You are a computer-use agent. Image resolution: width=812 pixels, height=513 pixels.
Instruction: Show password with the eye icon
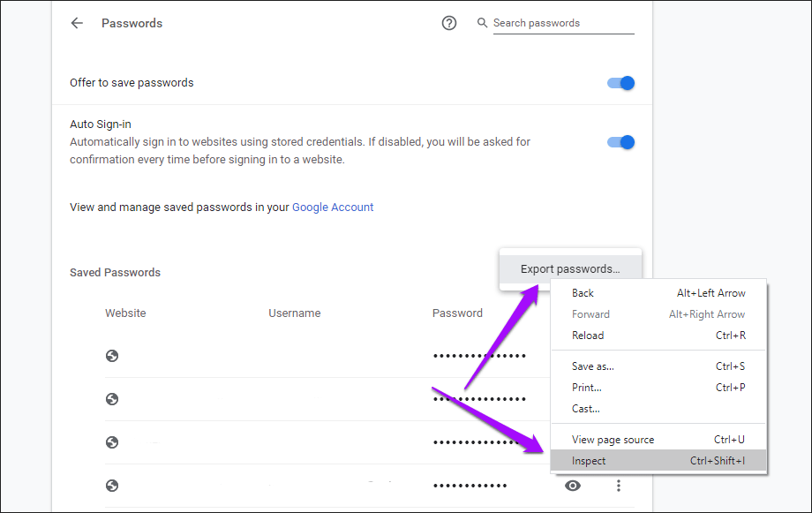click(x=573, y=486)
